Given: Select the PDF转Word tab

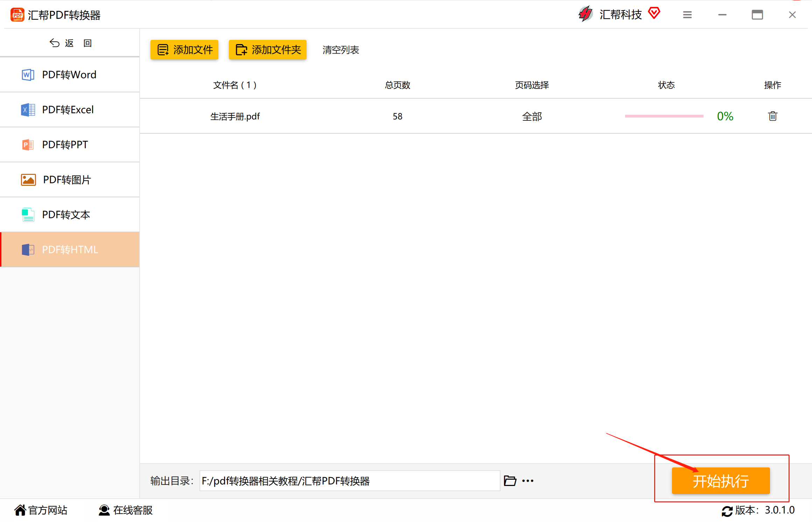Looking at the screenshot, I should (x=70, y=75).
